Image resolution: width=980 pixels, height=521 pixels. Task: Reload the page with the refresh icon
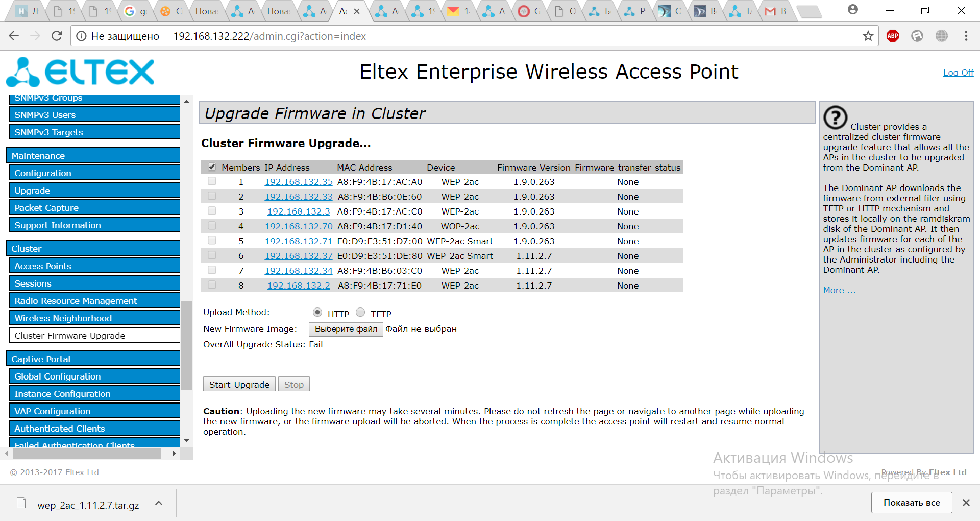pyautogui.click(x=57, y=36)
